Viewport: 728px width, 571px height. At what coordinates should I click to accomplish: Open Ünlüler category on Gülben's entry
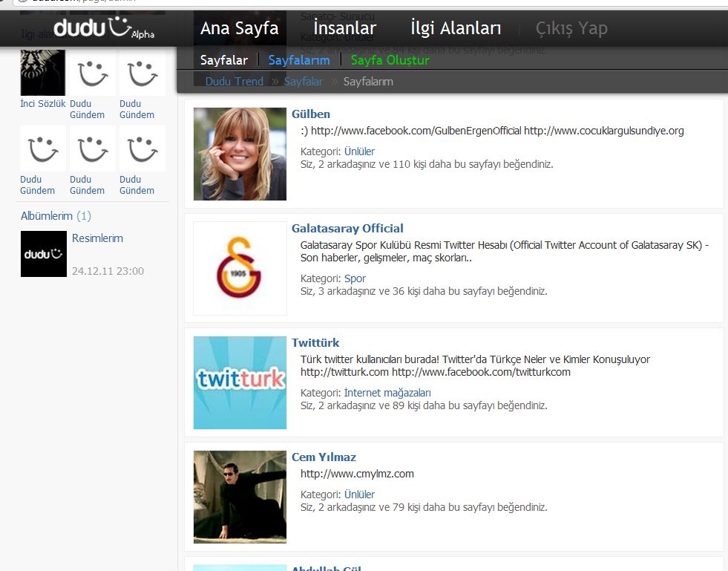(x=359, y=151)
